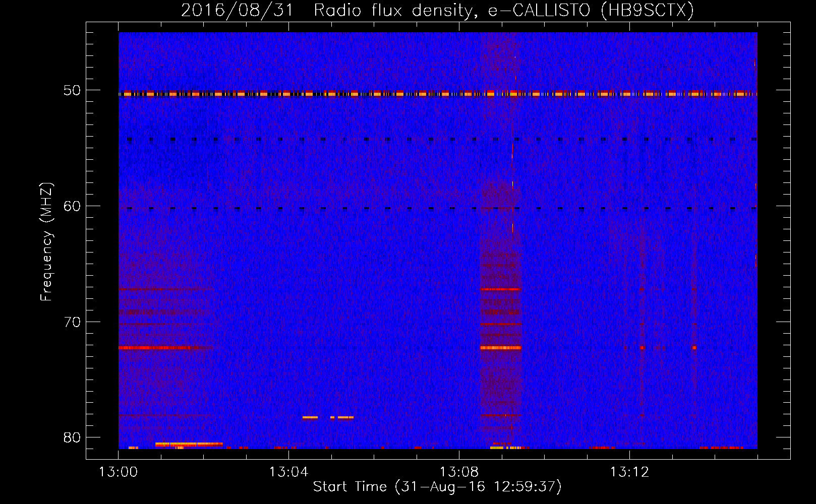Select the 60 frequency tick label
816x504 pixels.
pyautogui.click(x=72, y=206)
